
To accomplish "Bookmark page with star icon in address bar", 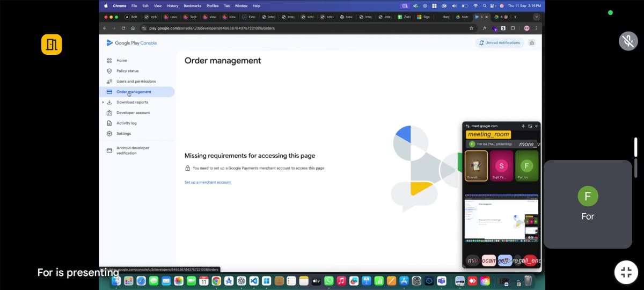I will [x=471, y=28].
